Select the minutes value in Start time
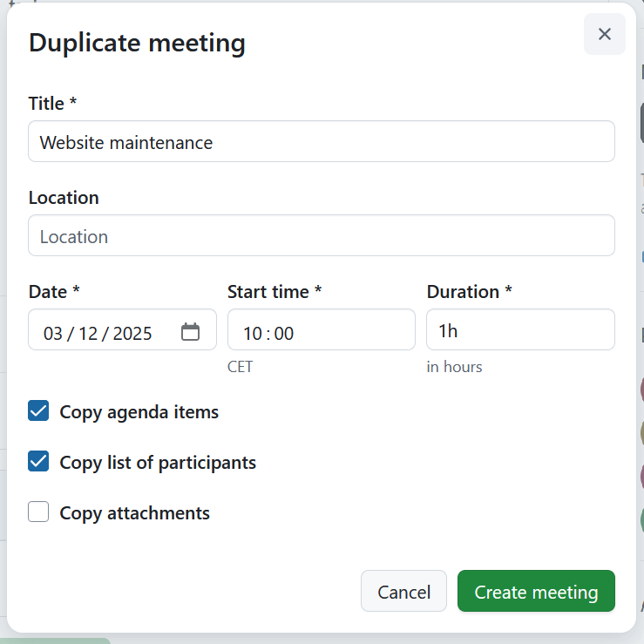644x644 pixels. pyautogui.click(x=284, y=333)
